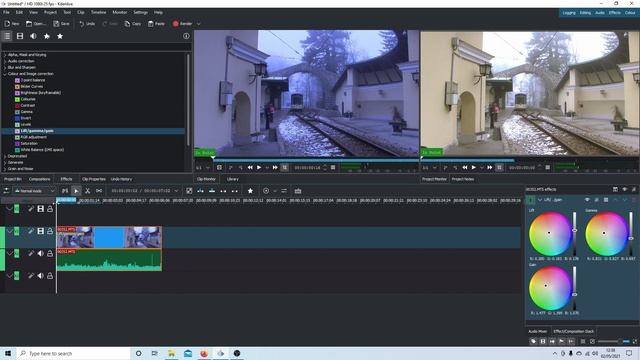The height and width of the screenshot is (360, 640).
Task: Select the green audio clip on the timeline
Action: (109, 260)
